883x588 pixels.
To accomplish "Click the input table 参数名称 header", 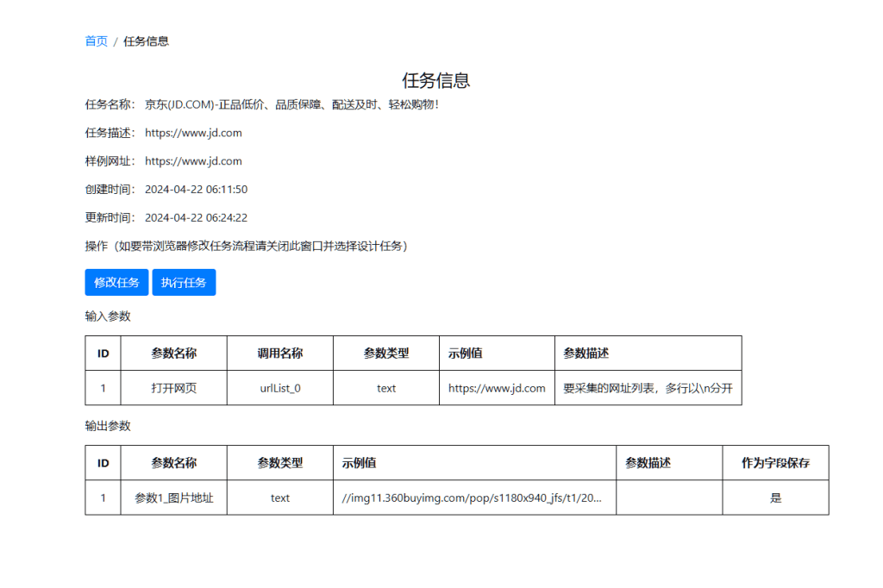I will [173, 353].
